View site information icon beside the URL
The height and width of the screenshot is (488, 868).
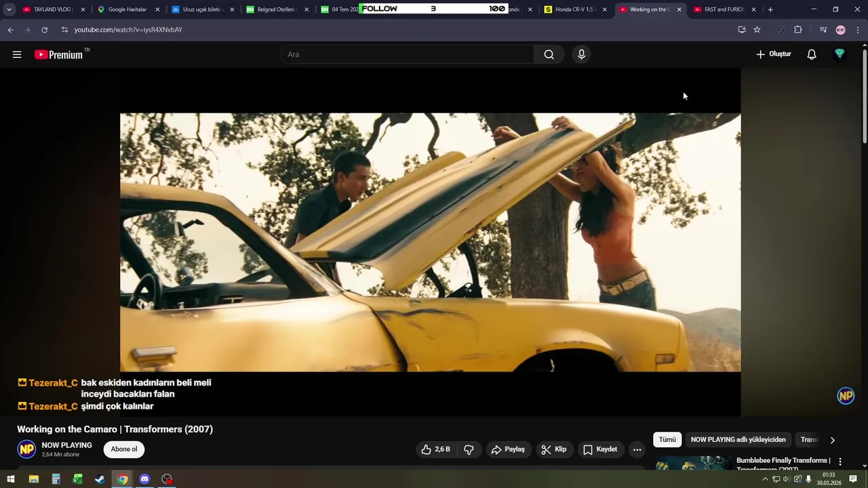[x=64, y=30]
